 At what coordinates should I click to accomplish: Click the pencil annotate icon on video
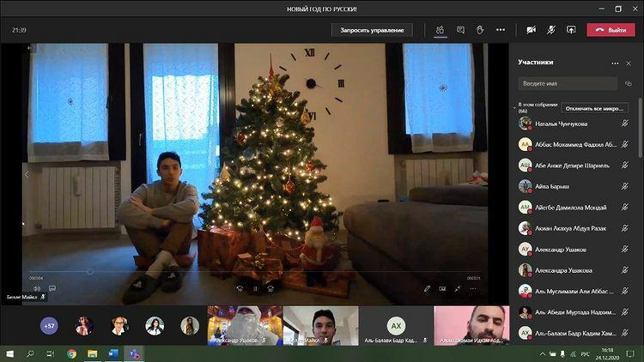pos(427,288)
